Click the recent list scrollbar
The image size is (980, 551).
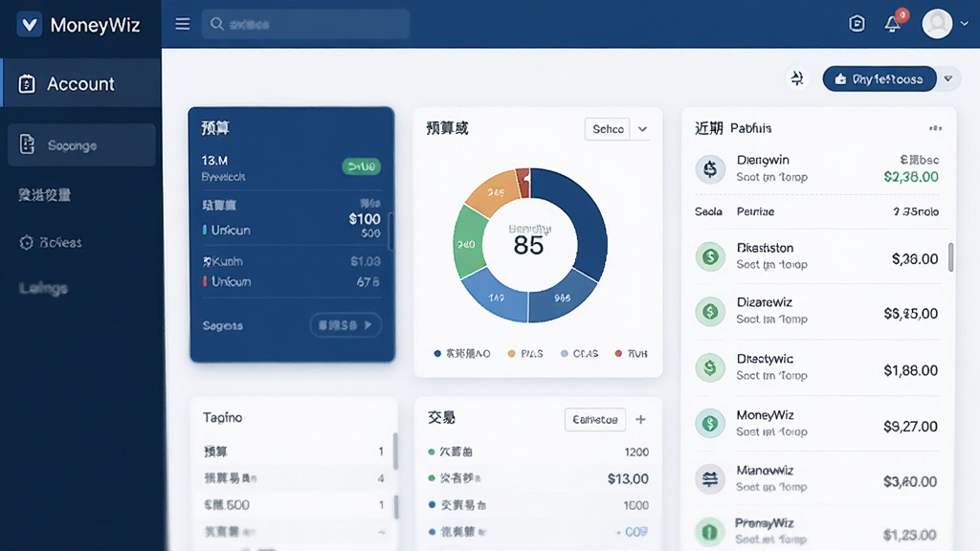(950, 256)
